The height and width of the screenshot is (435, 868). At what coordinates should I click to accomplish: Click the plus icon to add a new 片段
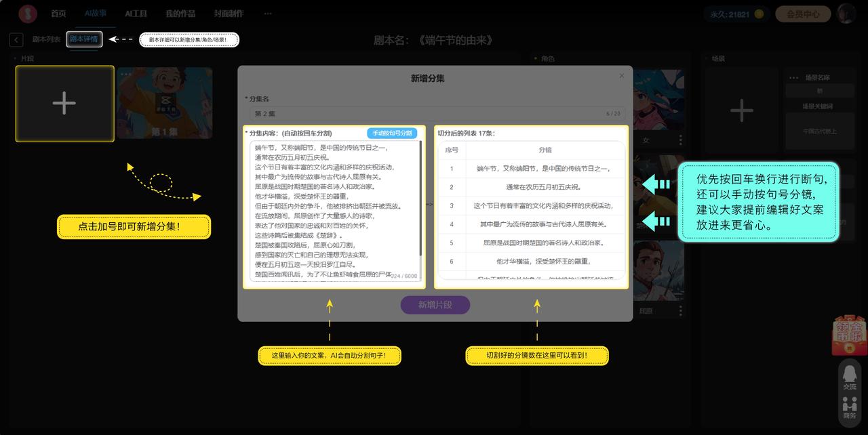tap(64, 103)
